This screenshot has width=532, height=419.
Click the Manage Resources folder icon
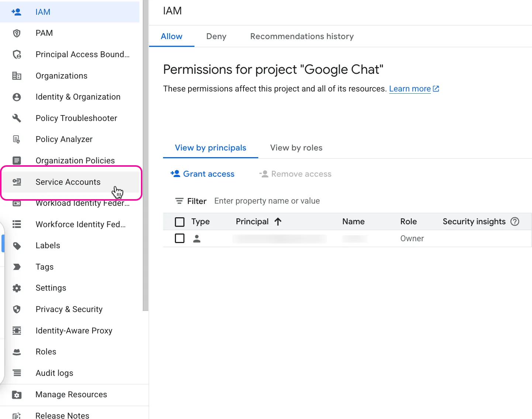(x=17, y=395)
